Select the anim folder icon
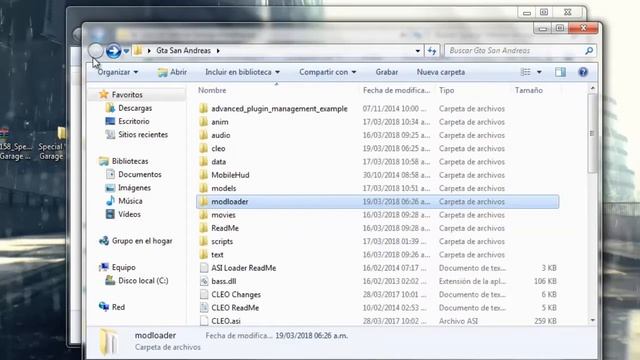 (204, 122)
